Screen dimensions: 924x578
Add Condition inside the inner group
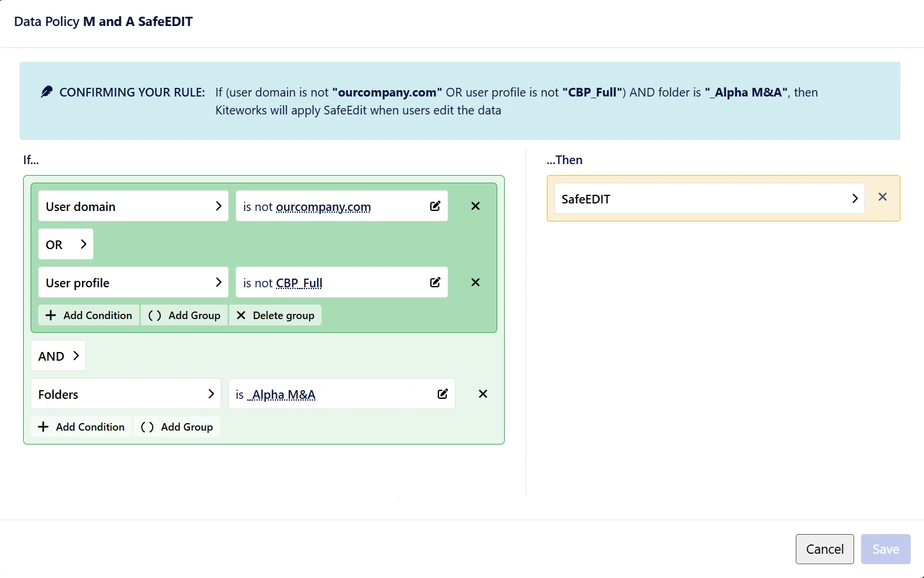click(89, 315)
